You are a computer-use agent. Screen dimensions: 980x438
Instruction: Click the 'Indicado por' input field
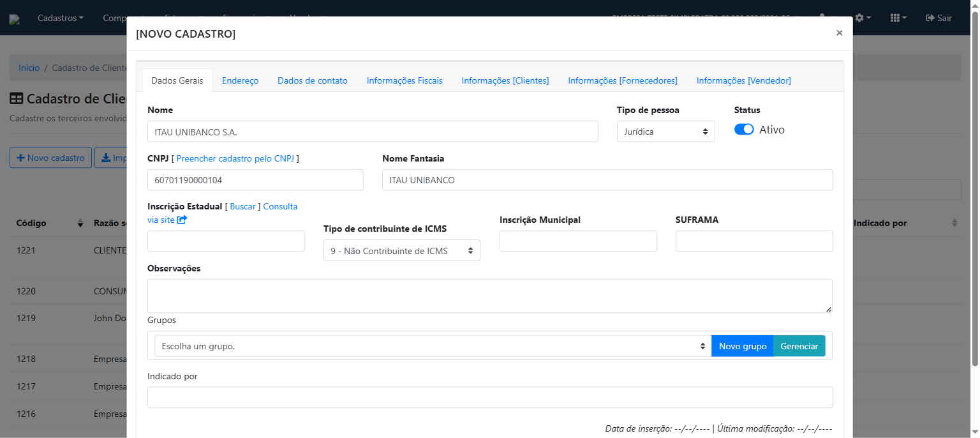coord(490,397)
